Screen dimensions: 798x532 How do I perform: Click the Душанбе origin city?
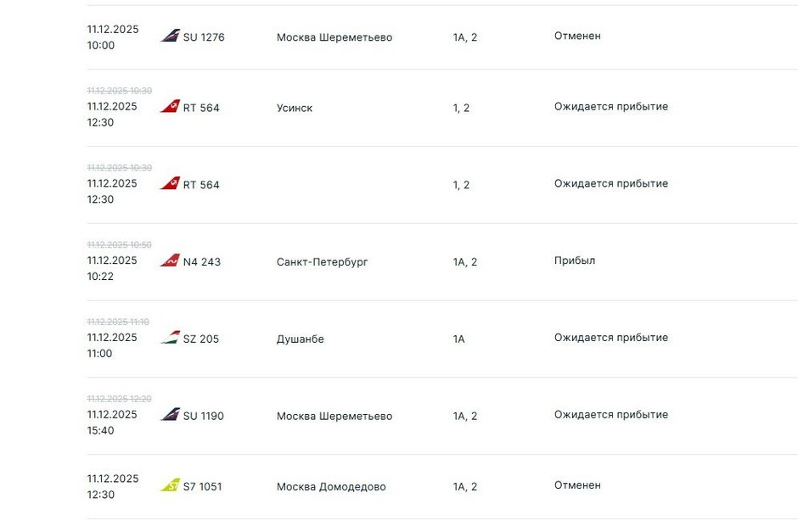tap(300, 339)
